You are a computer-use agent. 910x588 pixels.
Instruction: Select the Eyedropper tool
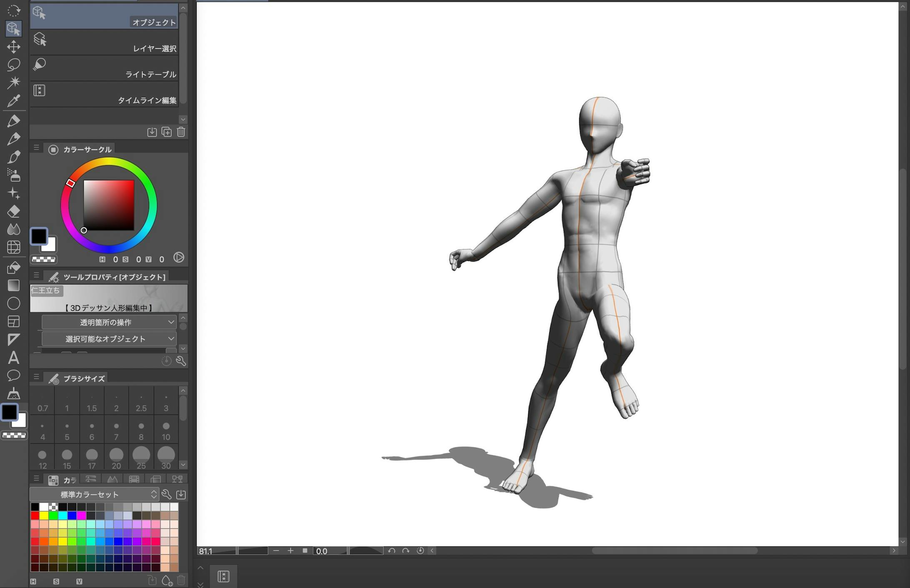(x=14, y=100)
